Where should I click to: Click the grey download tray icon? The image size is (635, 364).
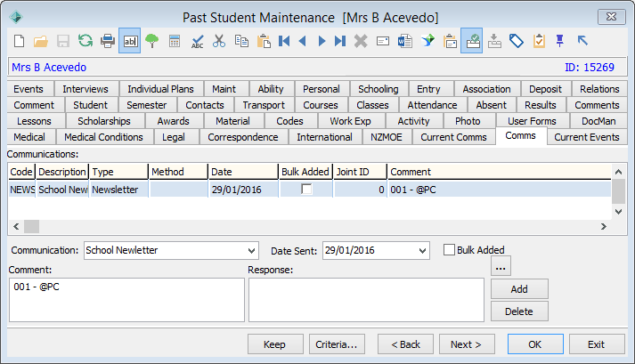click(x=494, y=41)
